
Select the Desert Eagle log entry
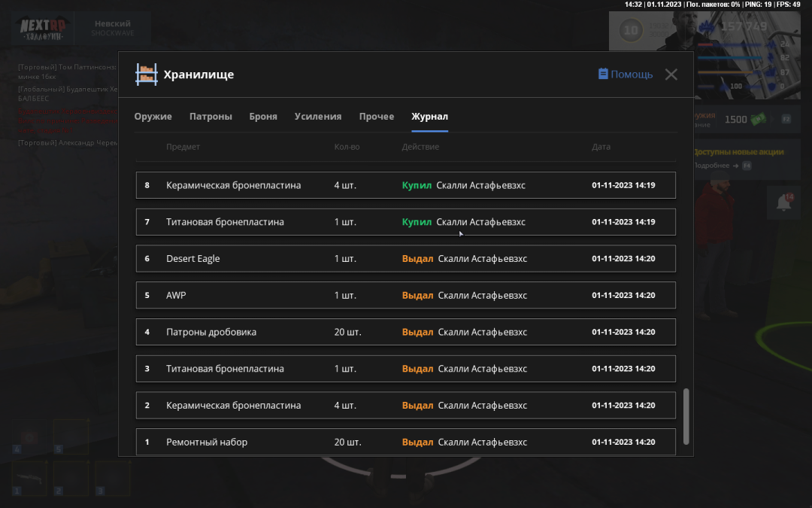(405, 259)
